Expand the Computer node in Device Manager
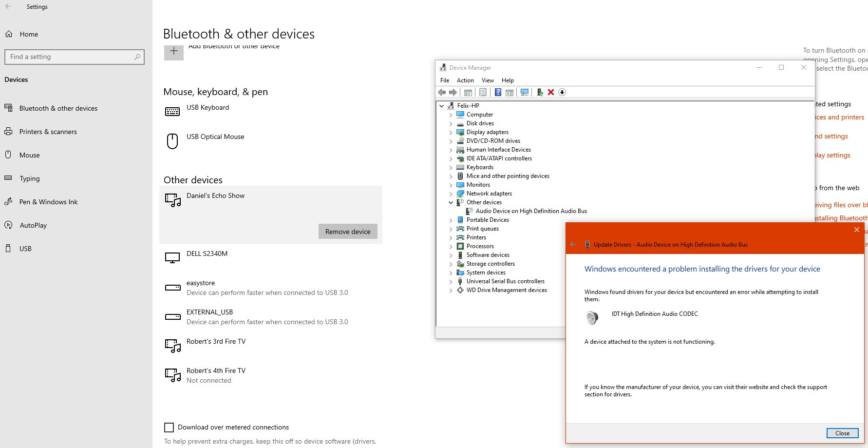This screenshot has width=868, height=448. click(451, 115)
